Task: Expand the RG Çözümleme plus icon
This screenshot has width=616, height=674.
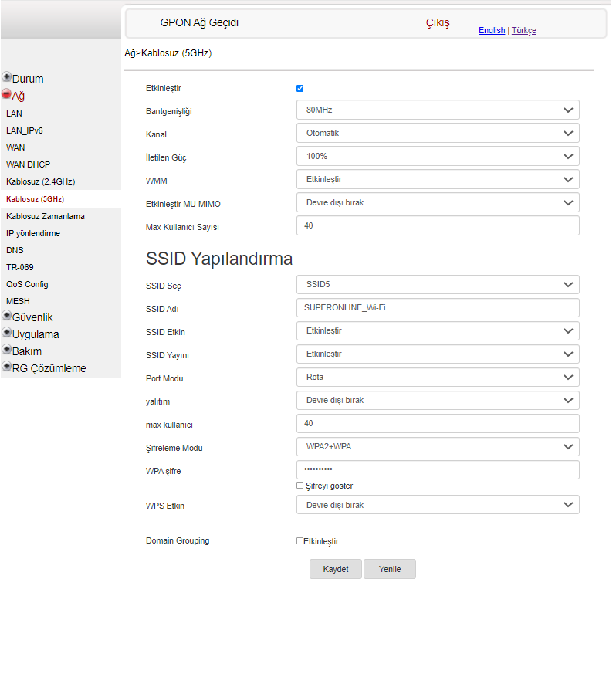Action: point(7,367)
